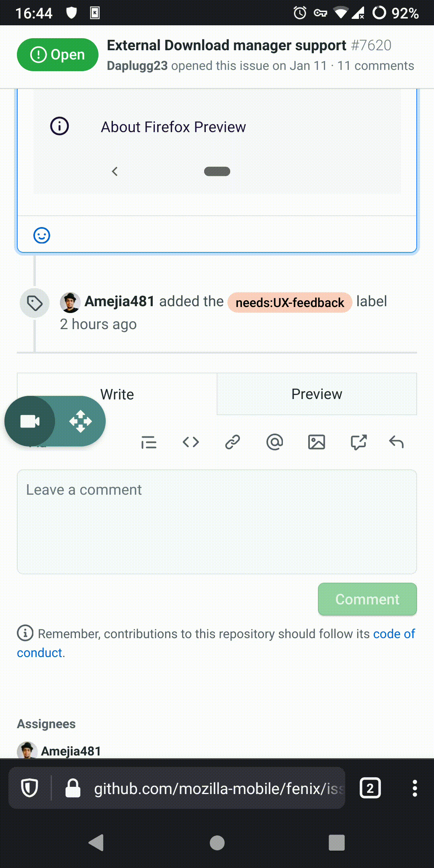This screenshot has height=868, width=434.
Task: Attach an image using the picture icon
Action: click(x=317, y=442)
